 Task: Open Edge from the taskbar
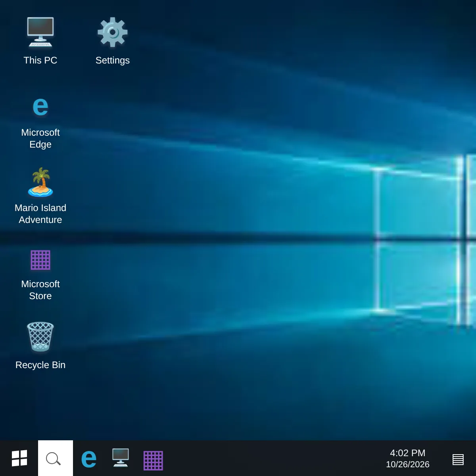click(89, 459)
